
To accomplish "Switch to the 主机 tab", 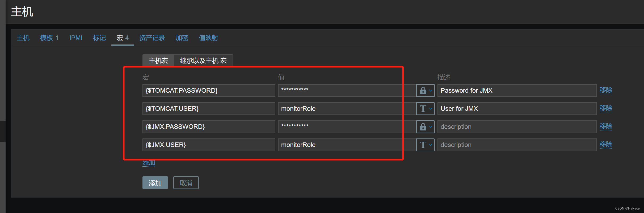I will coord(23,38).
